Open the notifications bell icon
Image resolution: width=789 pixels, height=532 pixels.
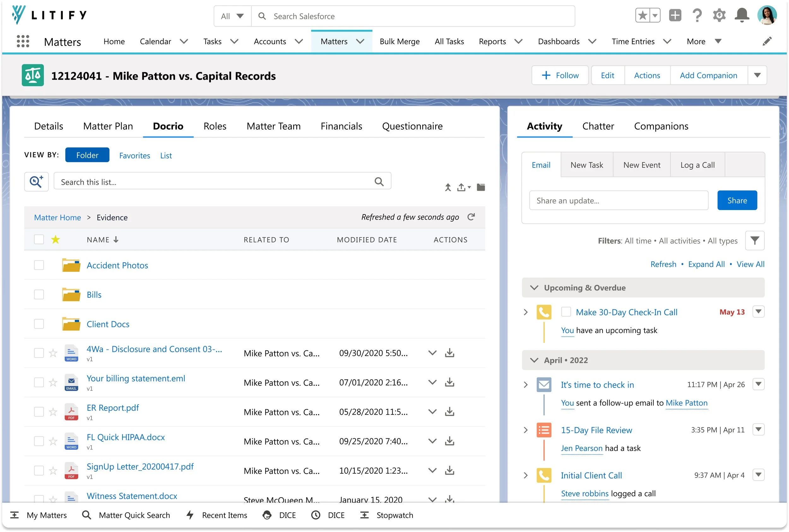742,15
